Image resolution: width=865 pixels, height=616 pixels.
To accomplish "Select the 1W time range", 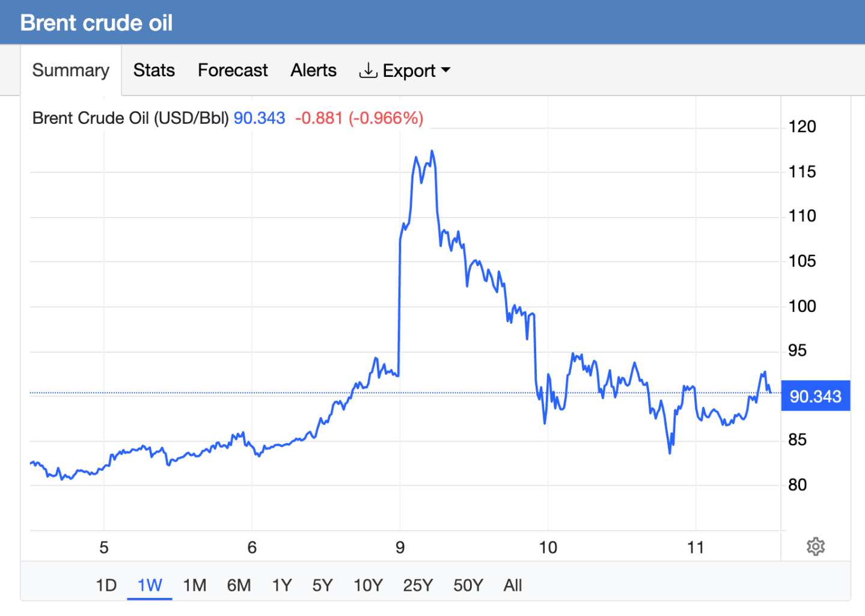I will point(150,585).
